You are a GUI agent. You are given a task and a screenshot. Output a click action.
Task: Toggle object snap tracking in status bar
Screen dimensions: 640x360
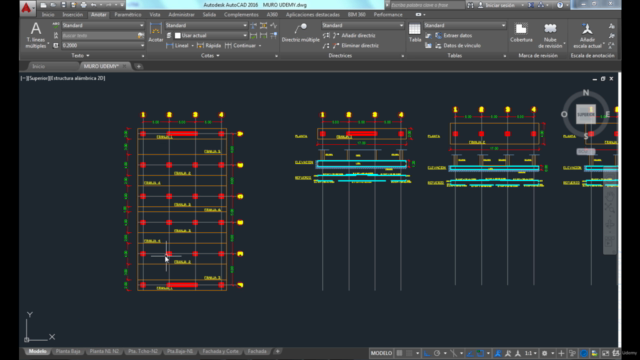pos(470,353)
